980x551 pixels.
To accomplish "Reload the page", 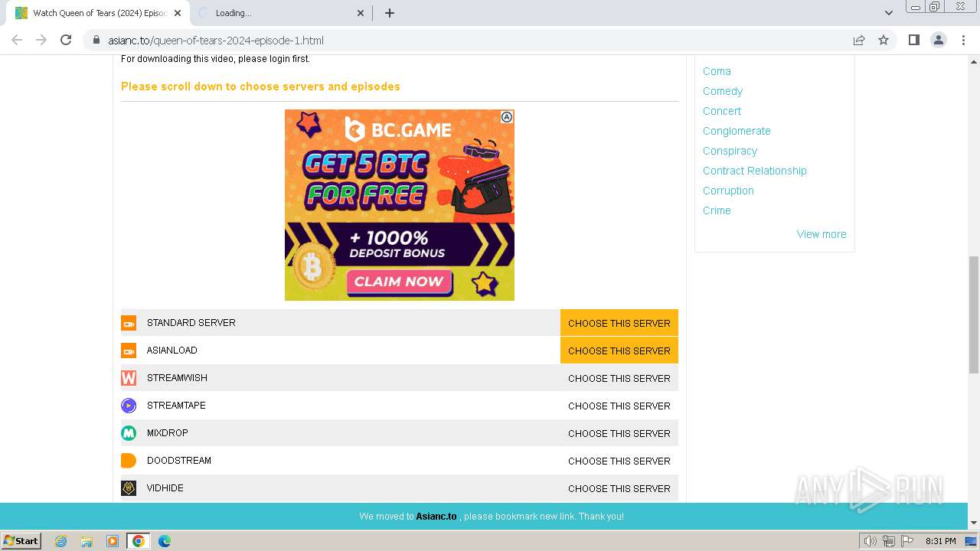I will pos(66,40).
